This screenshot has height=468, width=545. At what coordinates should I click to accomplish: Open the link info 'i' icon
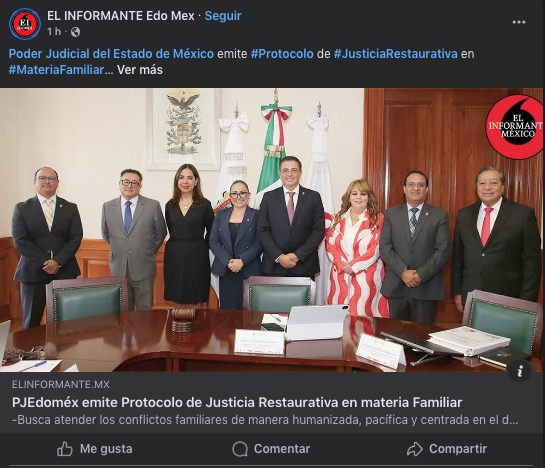point(520,371)
